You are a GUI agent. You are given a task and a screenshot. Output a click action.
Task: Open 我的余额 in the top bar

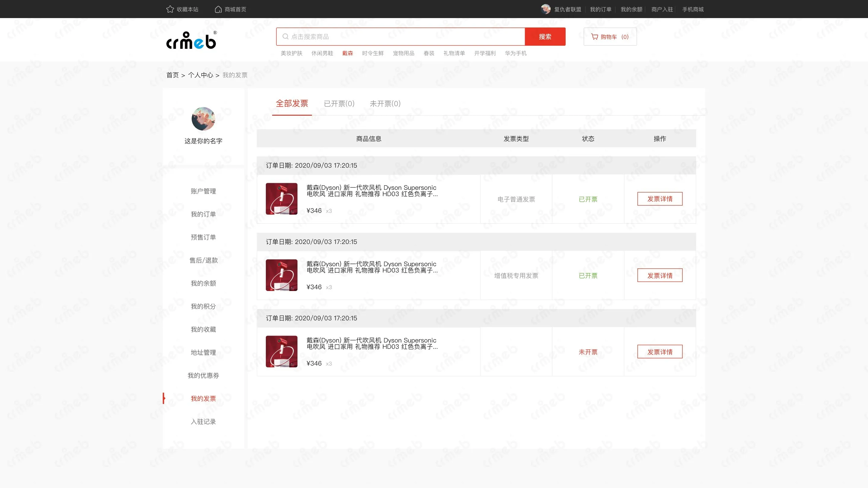[631, 9]
